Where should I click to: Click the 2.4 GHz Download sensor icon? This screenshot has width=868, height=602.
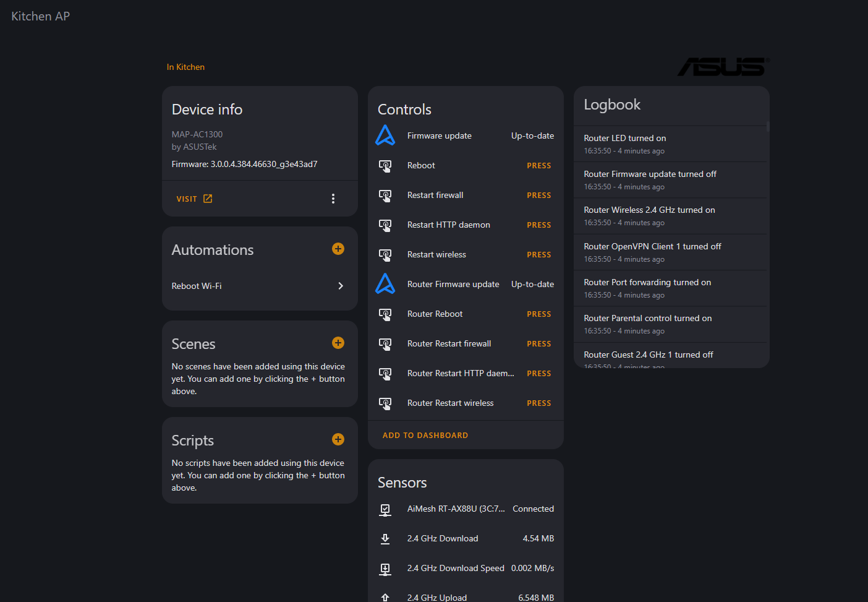tap(385, 539)
